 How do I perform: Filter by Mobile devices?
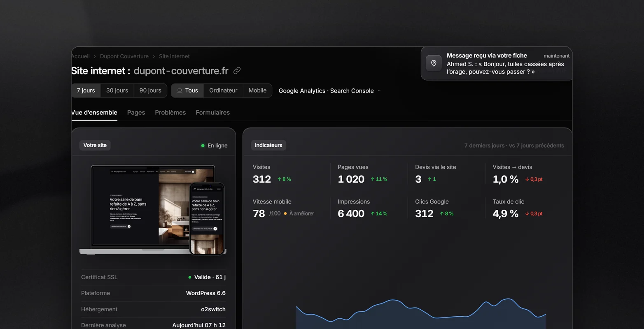pos(257,90)
